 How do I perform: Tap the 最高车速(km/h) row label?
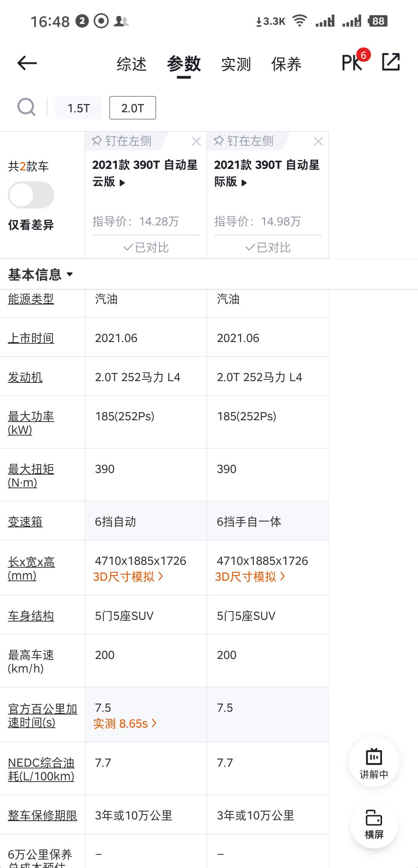pos(31,661)
